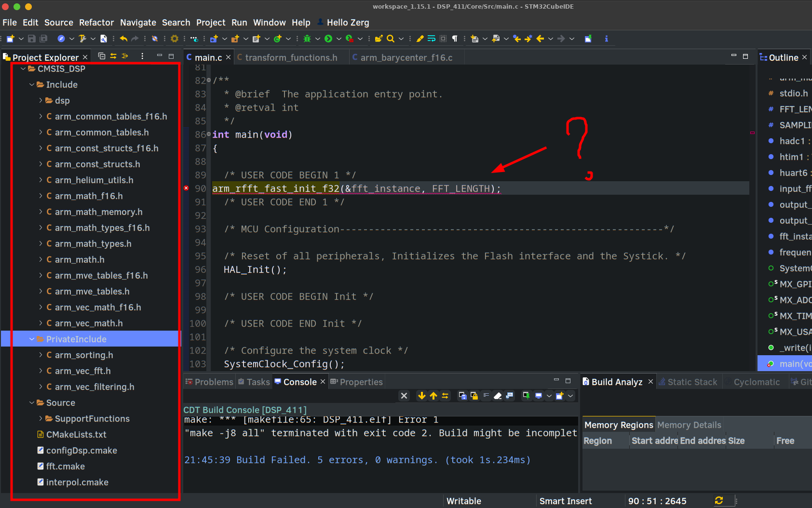
Task: Open CMakeLists.txt in Project Explorer
Action: 76,434
